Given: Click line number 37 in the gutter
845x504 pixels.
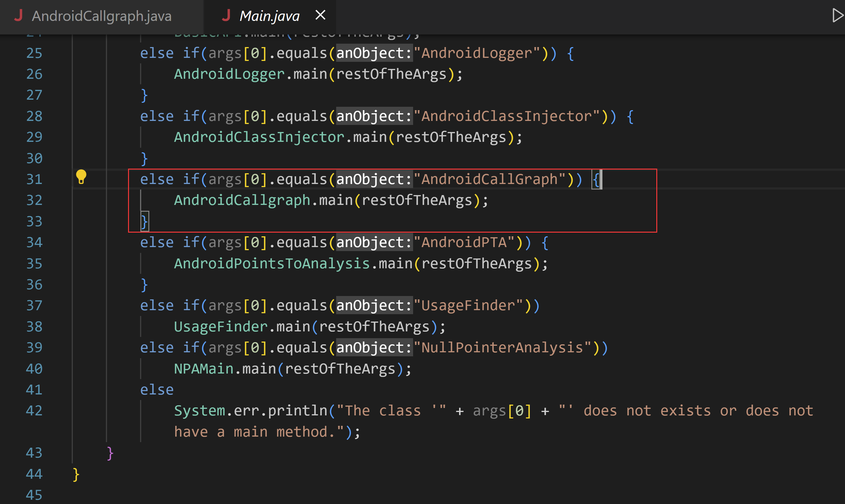Looking at the screenshot, I should click(x=34, y=306).
